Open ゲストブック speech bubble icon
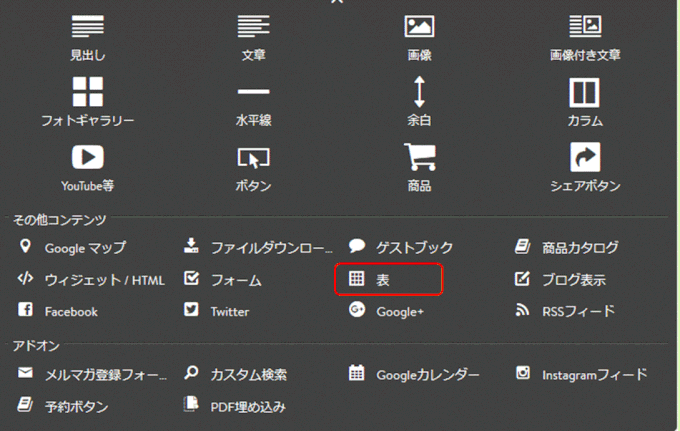The width and height of the screenshot is (680, 431). click(357, 246)
